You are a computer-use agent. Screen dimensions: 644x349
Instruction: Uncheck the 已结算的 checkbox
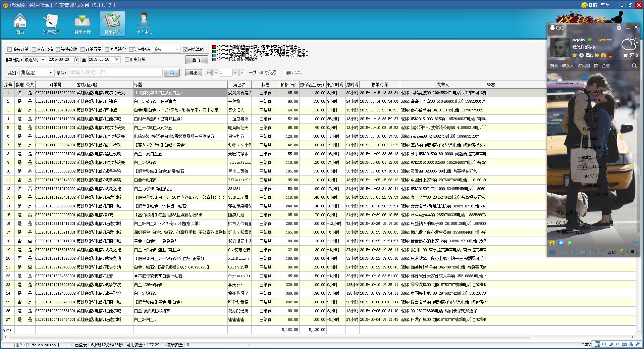pyautogui.click(x=185, y=50)
